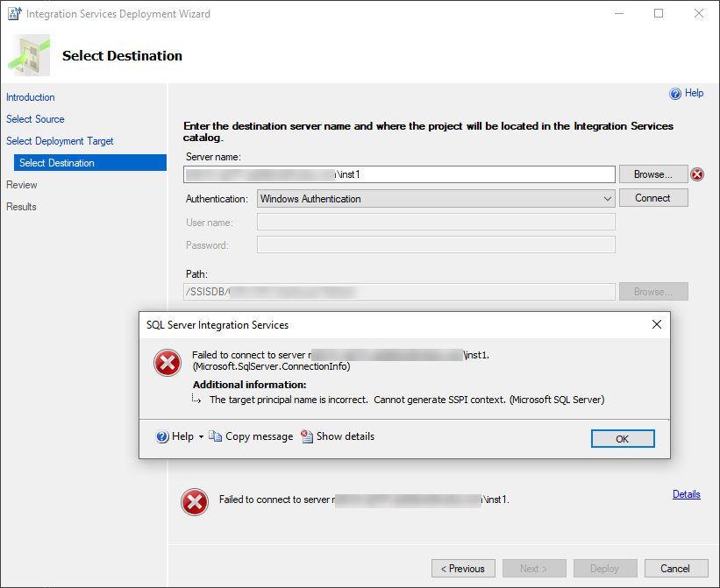Viewport: 720px width, 588px height.
Task: Click the Password field
Action: point(436,244)
